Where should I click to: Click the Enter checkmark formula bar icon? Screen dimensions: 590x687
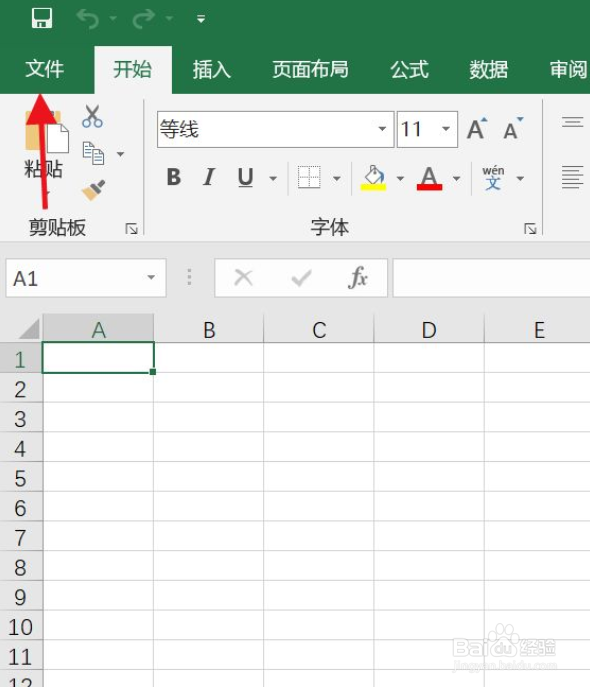pos(301,277)
